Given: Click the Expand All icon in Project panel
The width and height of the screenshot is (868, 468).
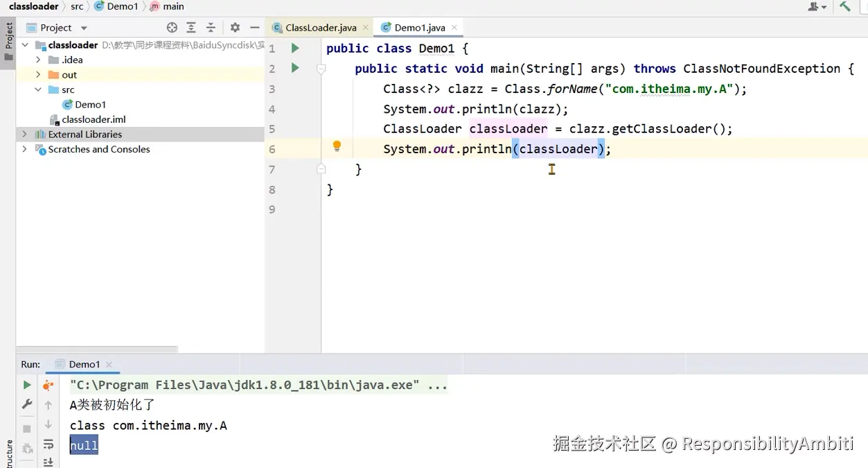Looking at the screenshot, I should point(191,28).
